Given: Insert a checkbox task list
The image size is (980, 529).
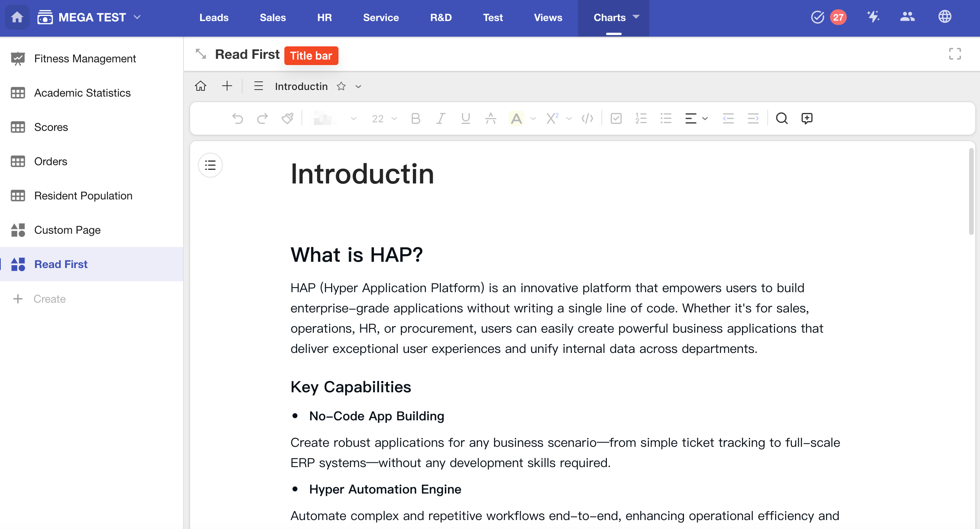Looking at the screenshot, I should (616, 118).
